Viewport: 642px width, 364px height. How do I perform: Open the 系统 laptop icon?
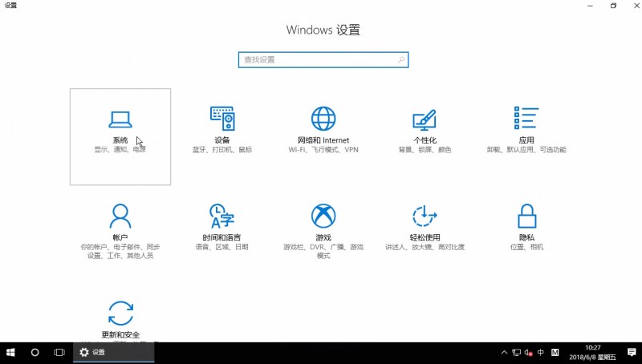point(120,119)
